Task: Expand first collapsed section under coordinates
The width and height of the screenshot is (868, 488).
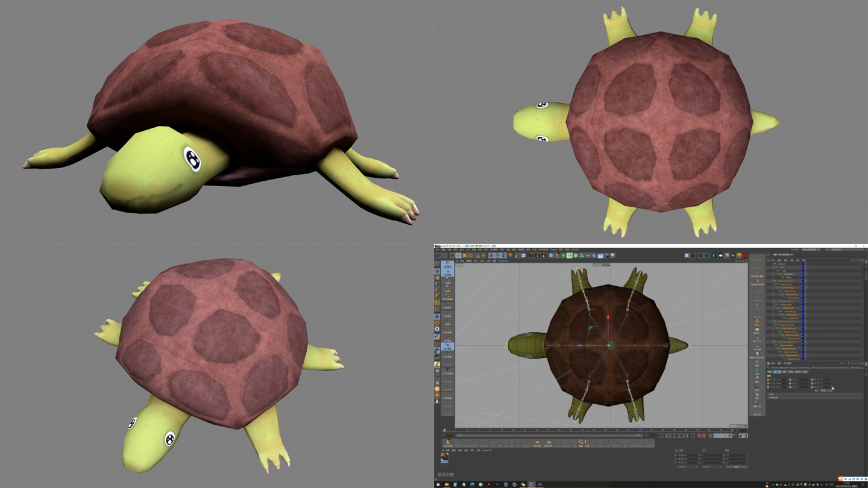Action: pyautogui.click(x=815, y=394)
